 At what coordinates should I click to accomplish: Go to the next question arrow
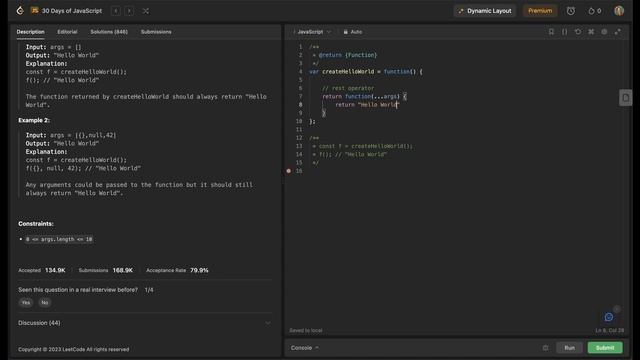129,11
